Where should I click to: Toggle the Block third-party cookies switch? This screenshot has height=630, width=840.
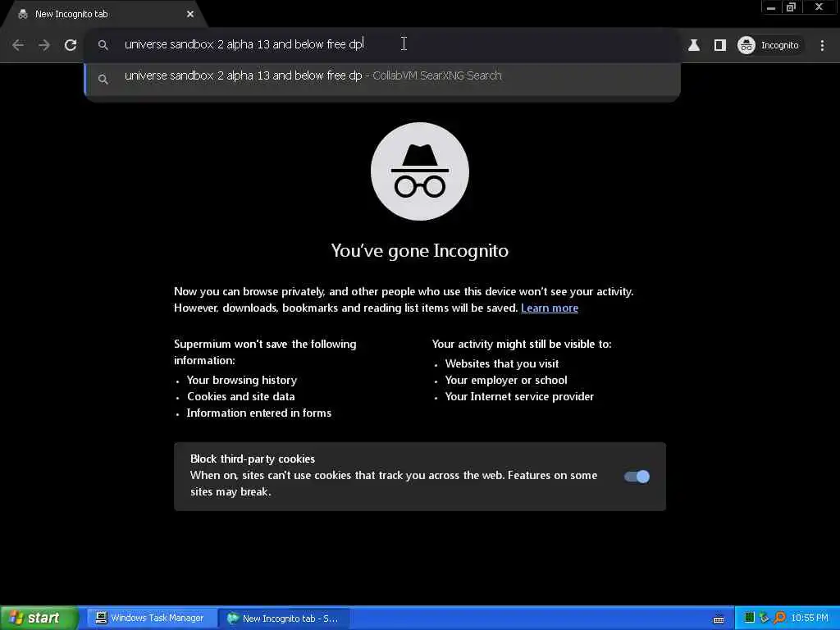point(637,477)
